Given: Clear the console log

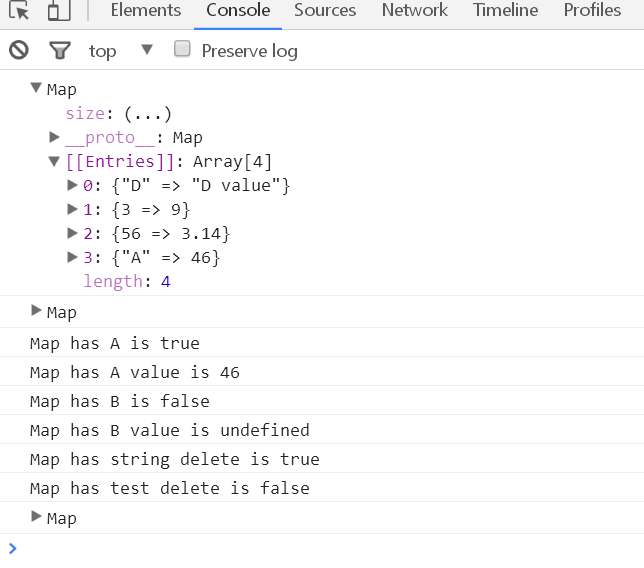Looking at the screenshot, I should (x=19, y=50).
